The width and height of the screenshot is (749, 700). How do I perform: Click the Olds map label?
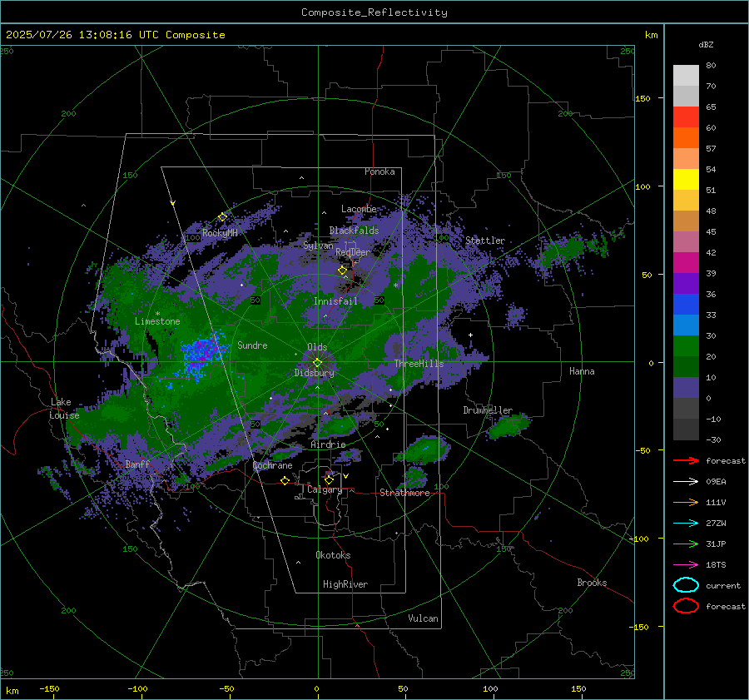[x=317, y=347]
